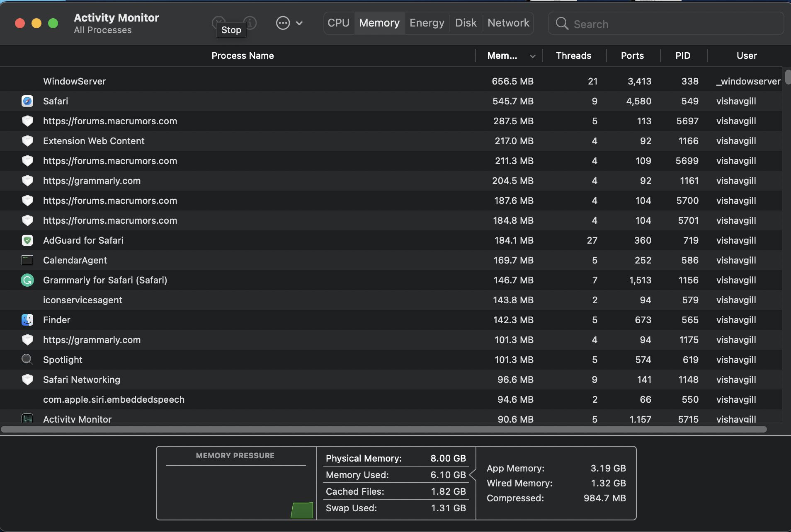Viewport: 791px width, 532px height.
Task: Select the AdGuard for Safari process
Action: pos(83,240)
